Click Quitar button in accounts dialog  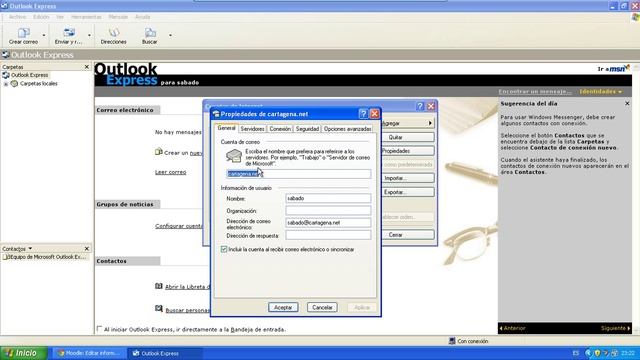coord(407,137)
